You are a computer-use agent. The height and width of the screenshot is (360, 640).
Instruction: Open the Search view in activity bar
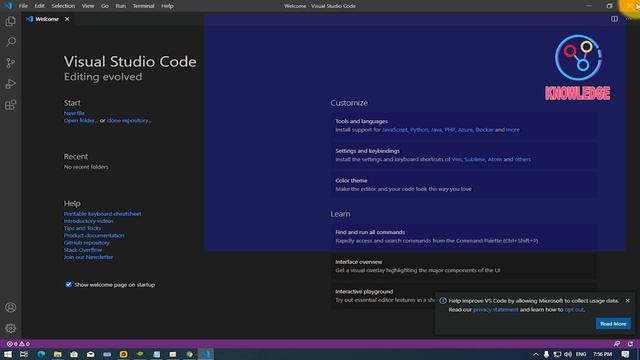(11, 42)
